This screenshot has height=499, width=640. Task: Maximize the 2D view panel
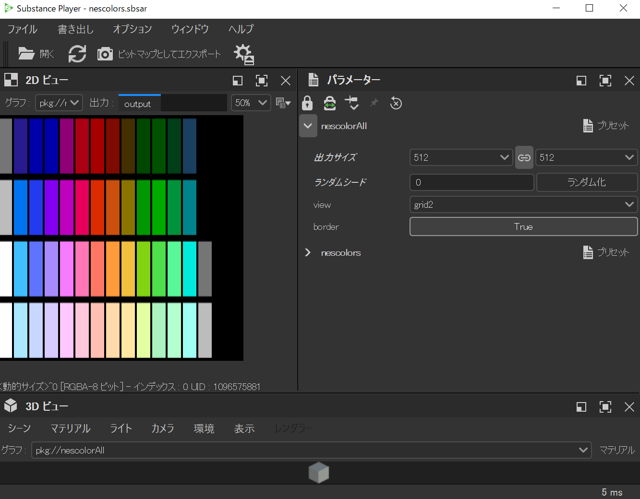tap(261, 80)
